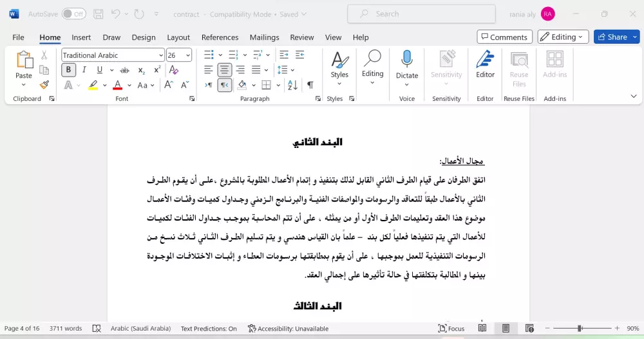The width and height of the screenshot is (644, 339).
Task: Set left-to-right text direction
Action: tap(208, 85)
